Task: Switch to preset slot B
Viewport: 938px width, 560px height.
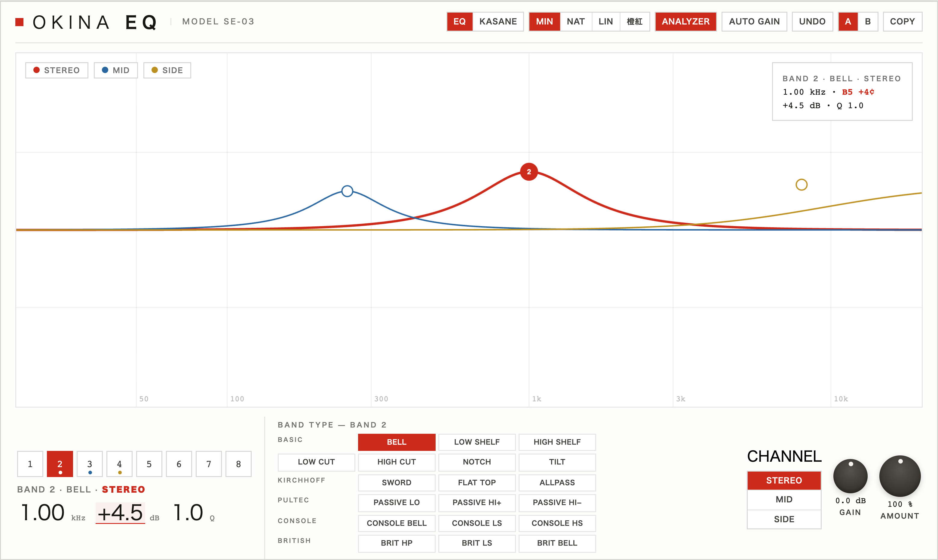Action: point(867,22)
